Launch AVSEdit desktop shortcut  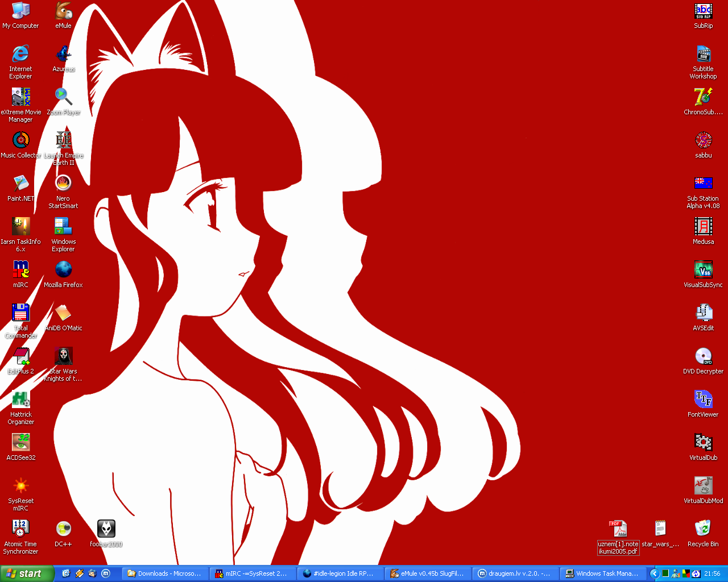(x=703, y=318)
